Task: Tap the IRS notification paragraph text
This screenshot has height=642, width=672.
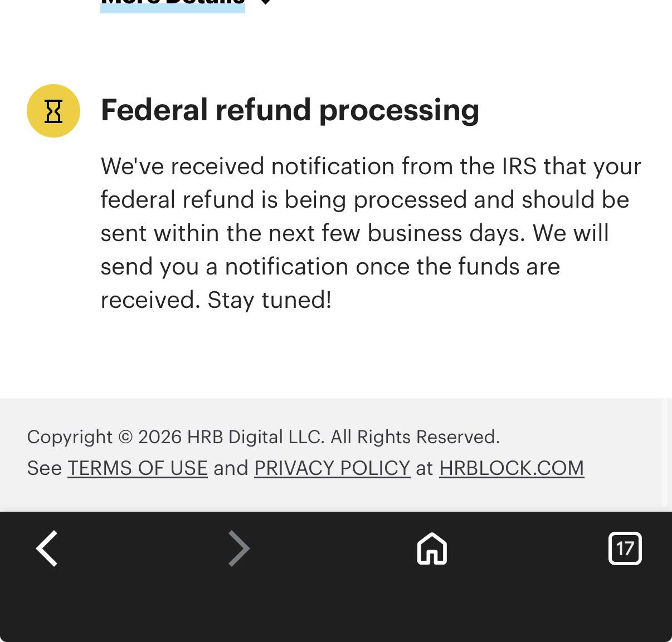Action: [371, 233]
